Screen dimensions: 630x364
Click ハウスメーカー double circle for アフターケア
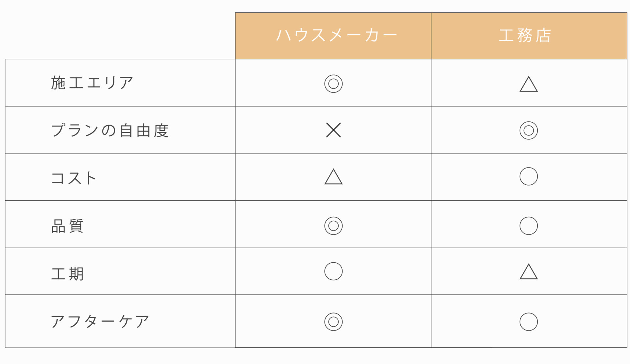(333, 322)
